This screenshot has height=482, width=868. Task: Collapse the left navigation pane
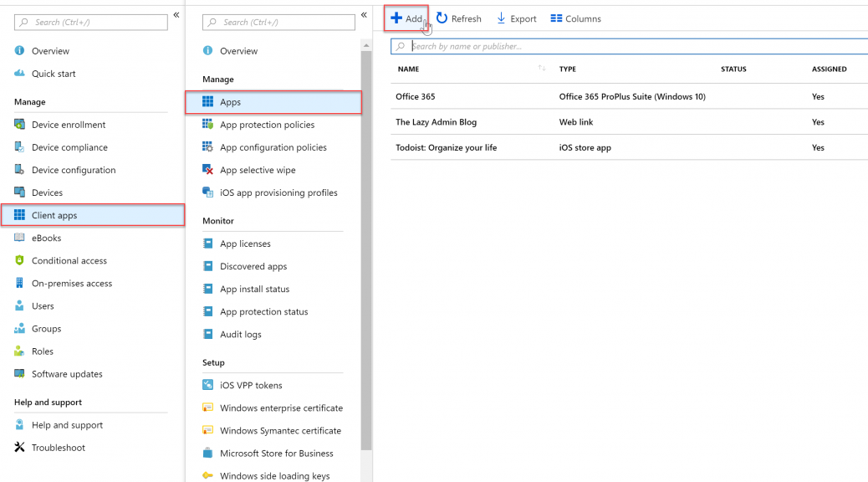click(x=176, y=15)
